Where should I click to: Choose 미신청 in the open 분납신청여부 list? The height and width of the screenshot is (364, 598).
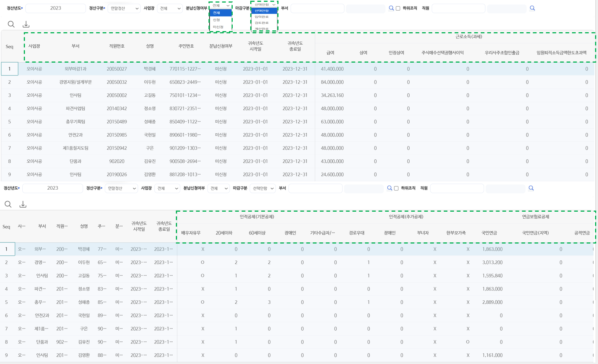(x=221, y=27)
